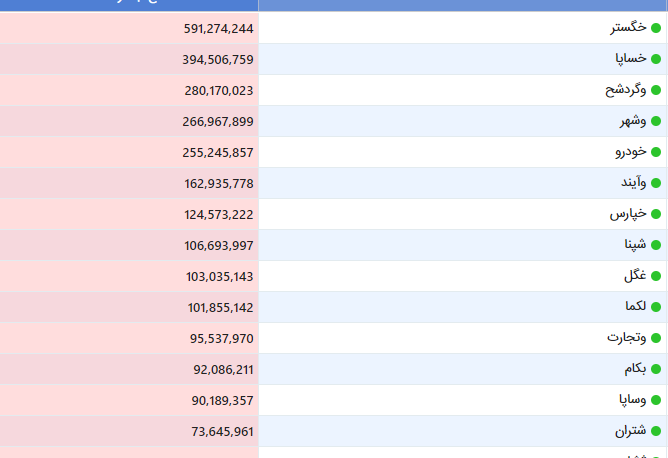Image resolution: width=668 pixels, height=458 pixels.
Task: Select the value 101,855,142
Action: click(221, 308)
